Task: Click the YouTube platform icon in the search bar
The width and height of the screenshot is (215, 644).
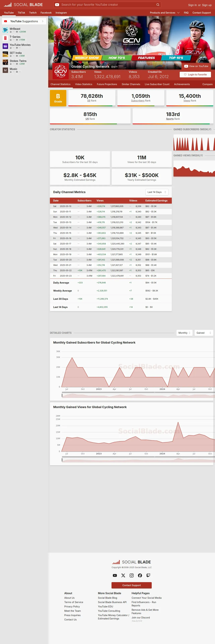Action: coord(57,5)
